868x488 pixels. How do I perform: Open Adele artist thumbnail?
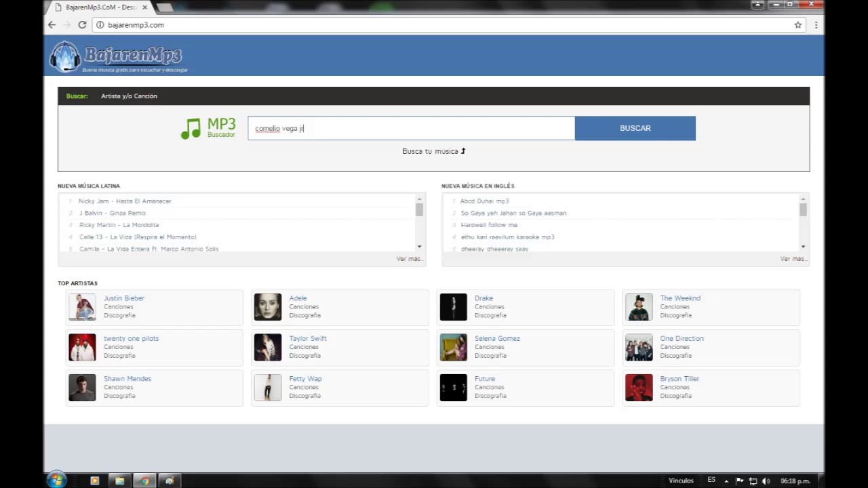(267, 307)
